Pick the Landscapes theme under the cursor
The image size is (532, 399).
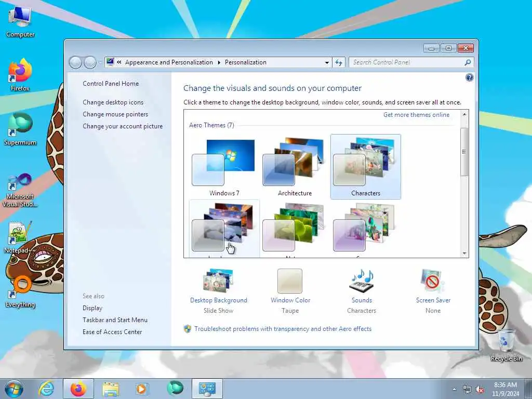click(x=224, y=229)
